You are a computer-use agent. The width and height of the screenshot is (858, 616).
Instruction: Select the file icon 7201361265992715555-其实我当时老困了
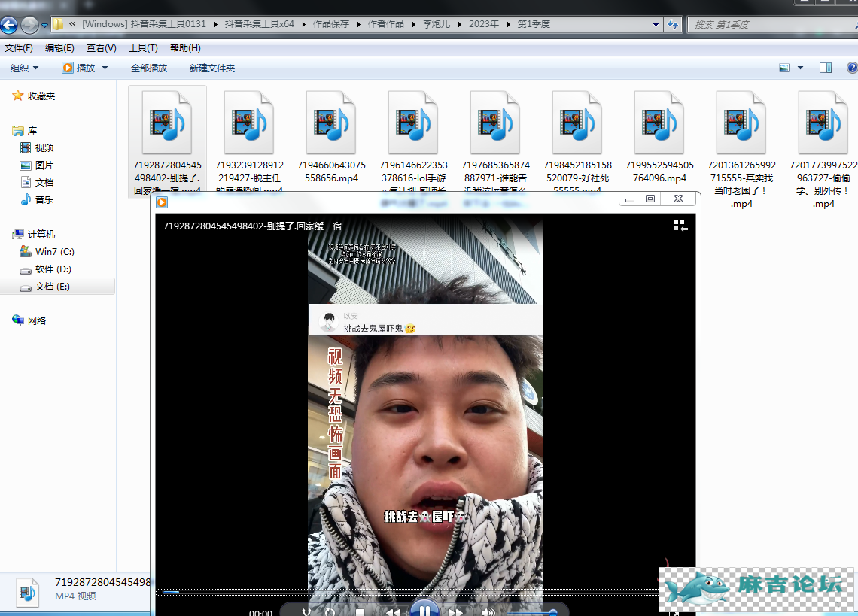click(x=741, y=123)
